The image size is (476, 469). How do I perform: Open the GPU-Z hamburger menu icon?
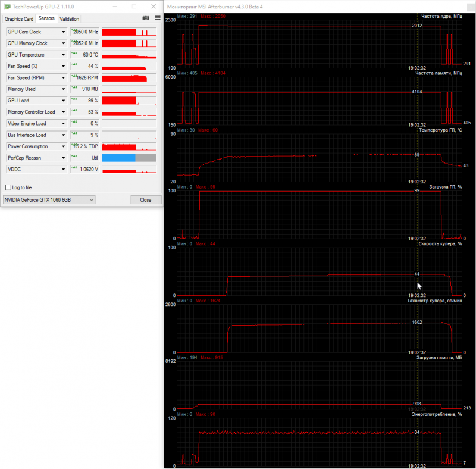pyautogui.click(x=158, y=18)
